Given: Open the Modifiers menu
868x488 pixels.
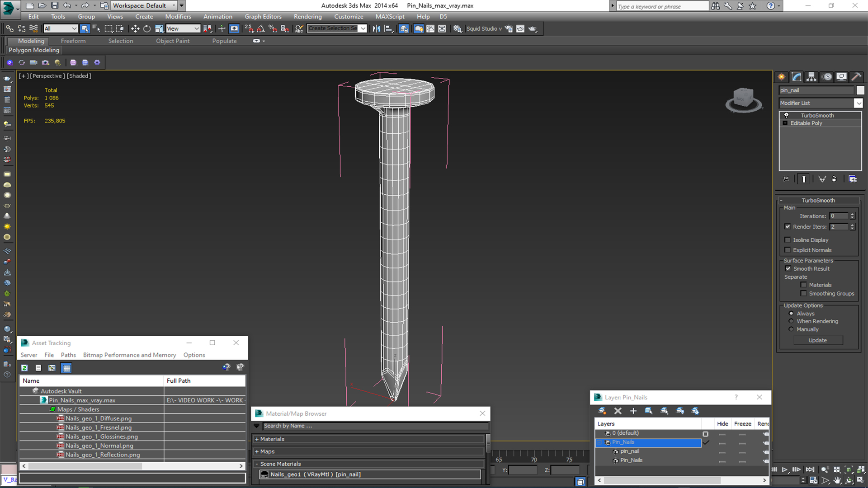Looking at the screenshot, I should pos(178,16).
